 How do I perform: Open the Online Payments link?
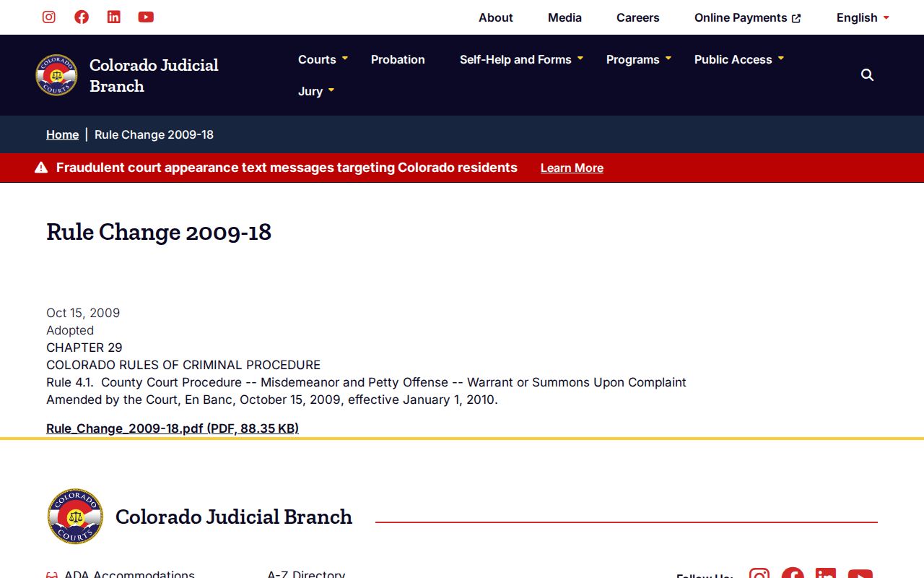(748, 17)
